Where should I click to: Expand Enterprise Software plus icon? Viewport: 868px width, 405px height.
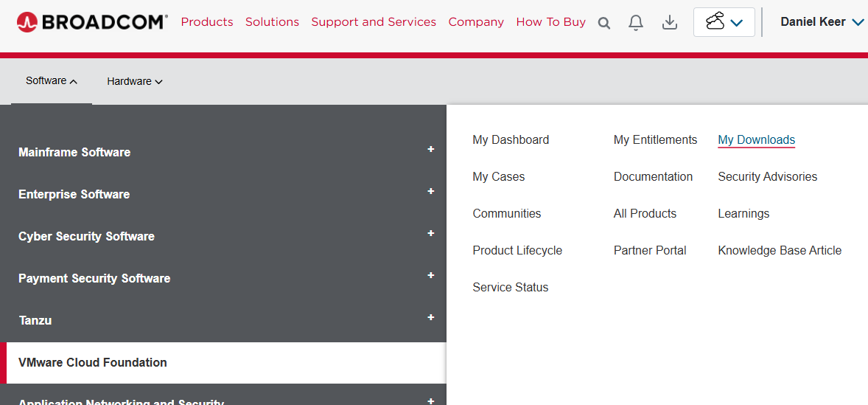430,191
